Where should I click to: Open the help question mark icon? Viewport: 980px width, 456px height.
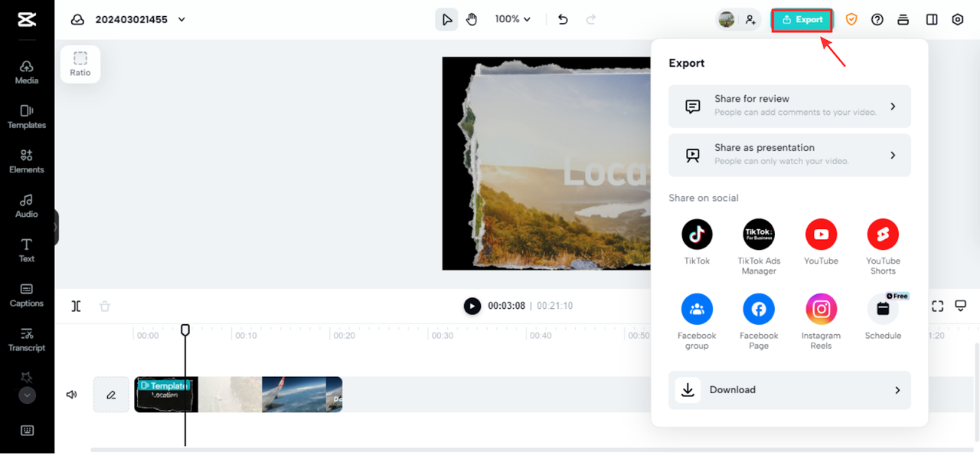click(877, 20)
